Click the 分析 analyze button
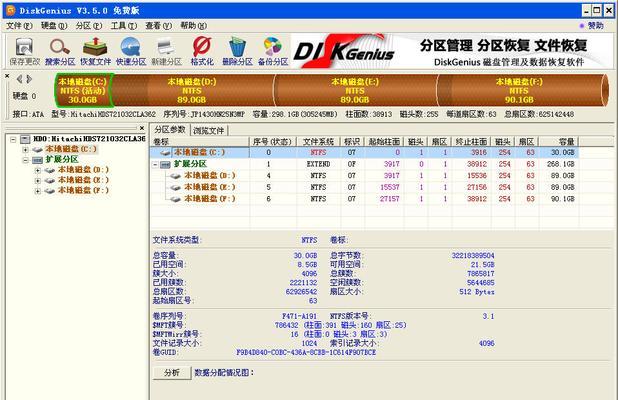The height and width of the screenshot is (400, 618). pyautogui.click(x=172, y=373)
